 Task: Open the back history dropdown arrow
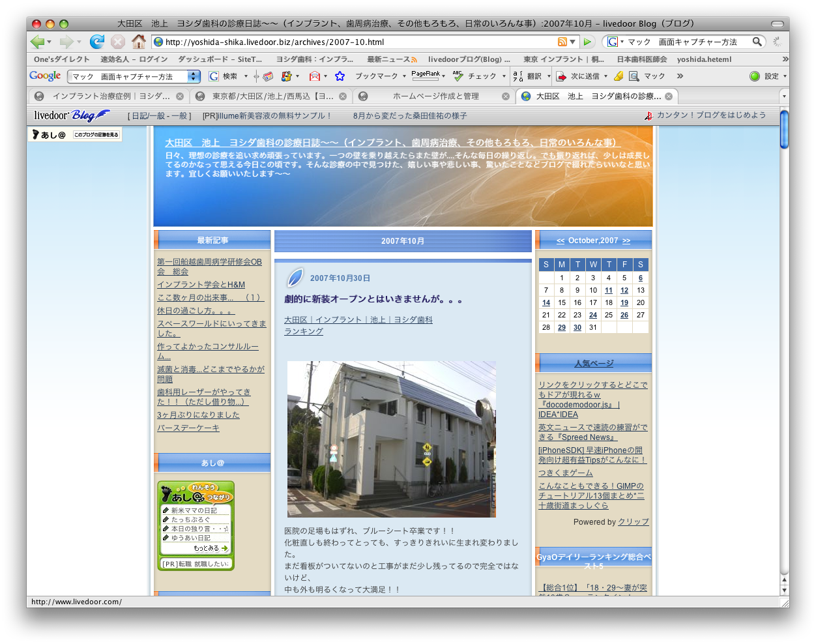(x=50, y=42)
